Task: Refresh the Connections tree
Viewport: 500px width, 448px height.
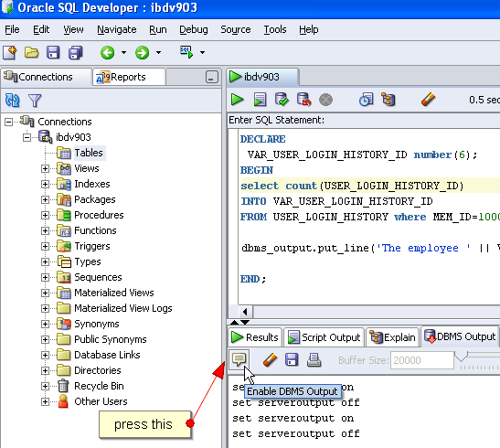Action: (x=13, y=101)
